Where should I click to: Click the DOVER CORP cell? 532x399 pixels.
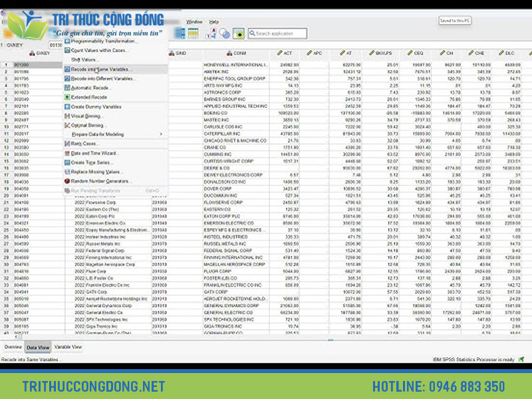click(236, 189)
